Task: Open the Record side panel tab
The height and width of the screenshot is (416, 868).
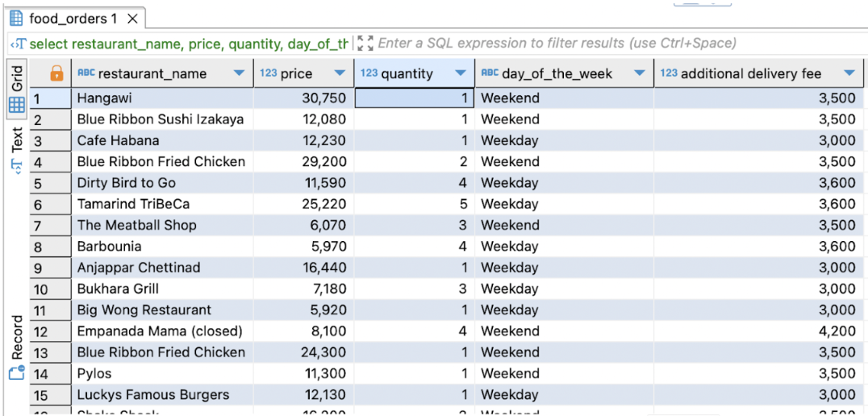Action: [17, 347]
